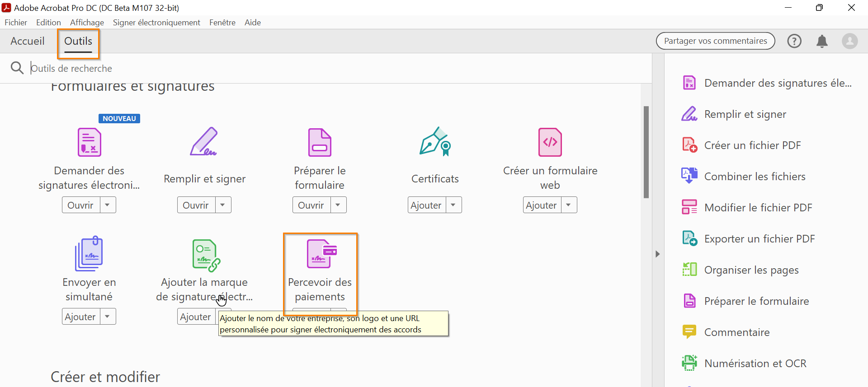Open the Fenêtre menu
Viewport: 868px width, 387px height.
pyautogui.click(x=222, y=23)
